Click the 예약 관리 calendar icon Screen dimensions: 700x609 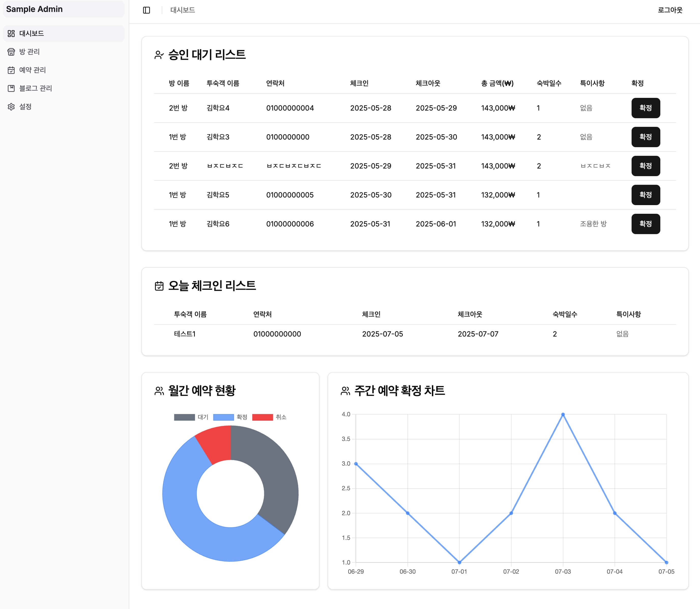point(11,70)
